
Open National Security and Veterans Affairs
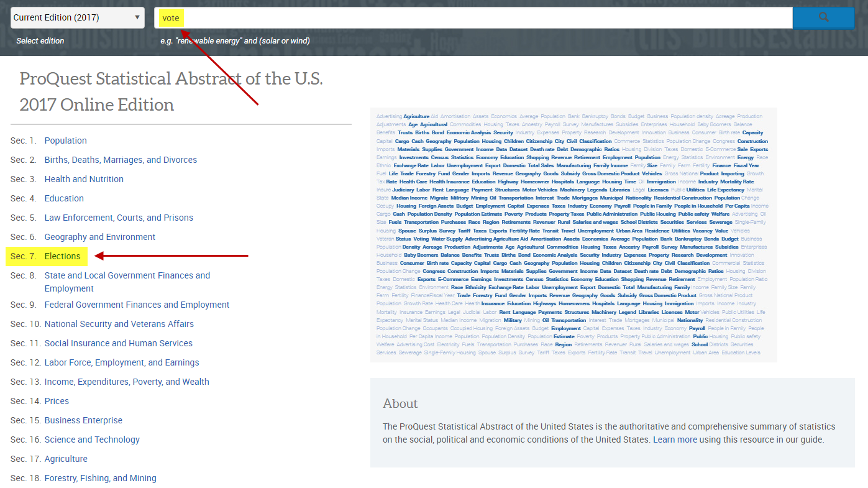(119, 324)
